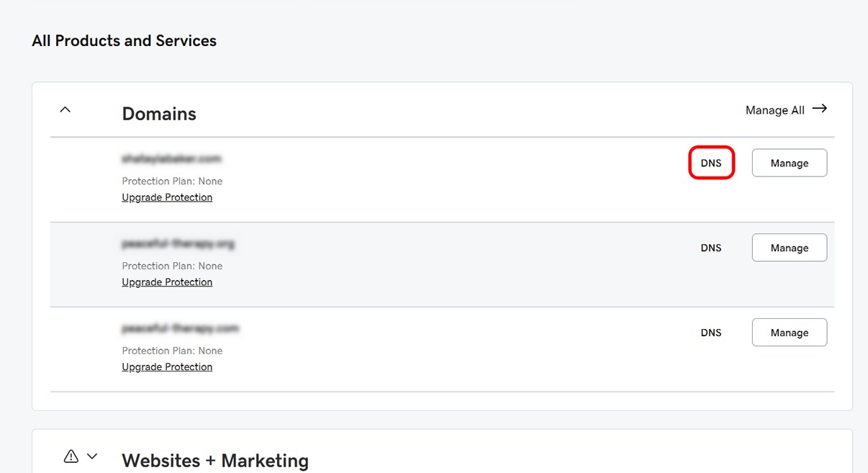
Task: Open DNS for peaceful-therapy.com
Action: pos(711,333)
